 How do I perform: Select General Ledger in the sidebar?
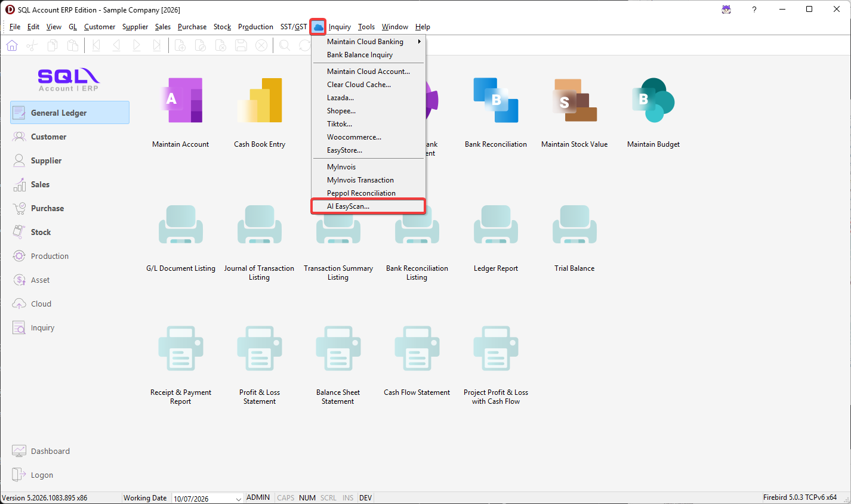70,113
